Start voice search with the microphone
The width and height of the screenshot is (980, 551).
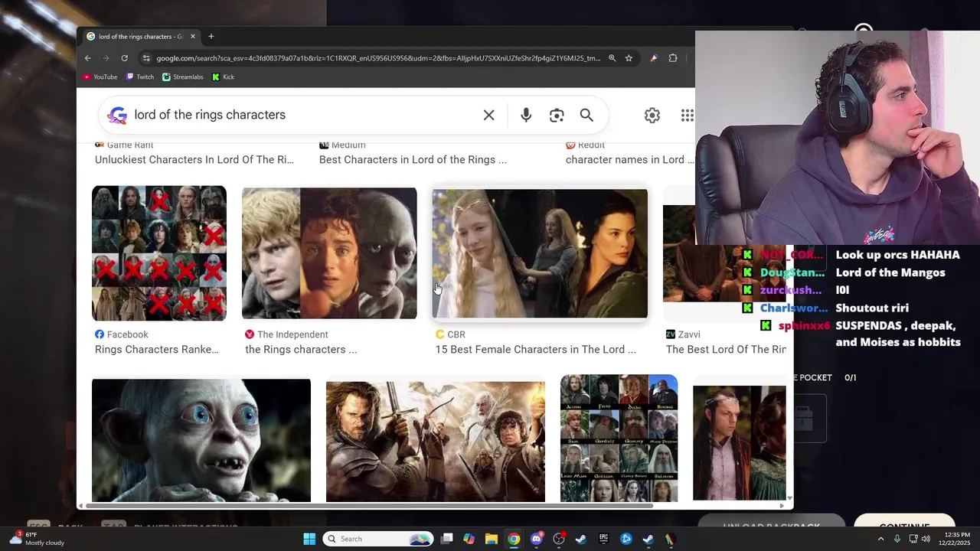pos(526,115)
